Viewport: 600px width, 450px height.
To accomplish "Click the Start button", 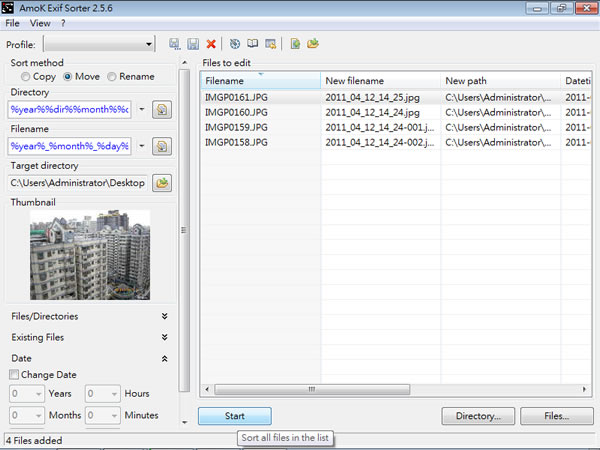I will (x=234, y=416).
